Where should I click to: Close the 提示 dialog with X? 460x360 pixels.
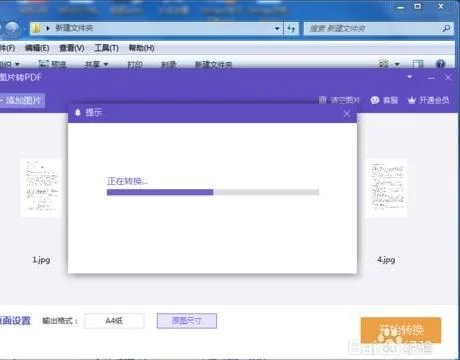point(347,114)
